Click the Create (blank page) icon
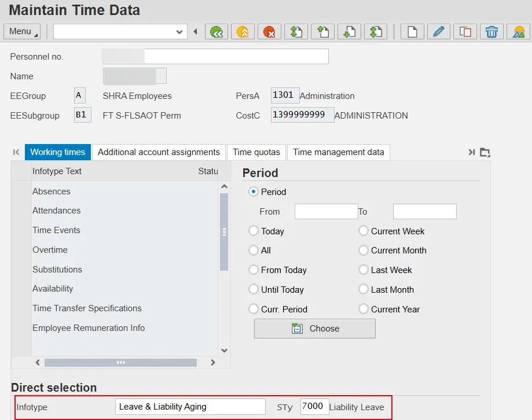Viewport: 532px width, 420px height. click(412, 32)
